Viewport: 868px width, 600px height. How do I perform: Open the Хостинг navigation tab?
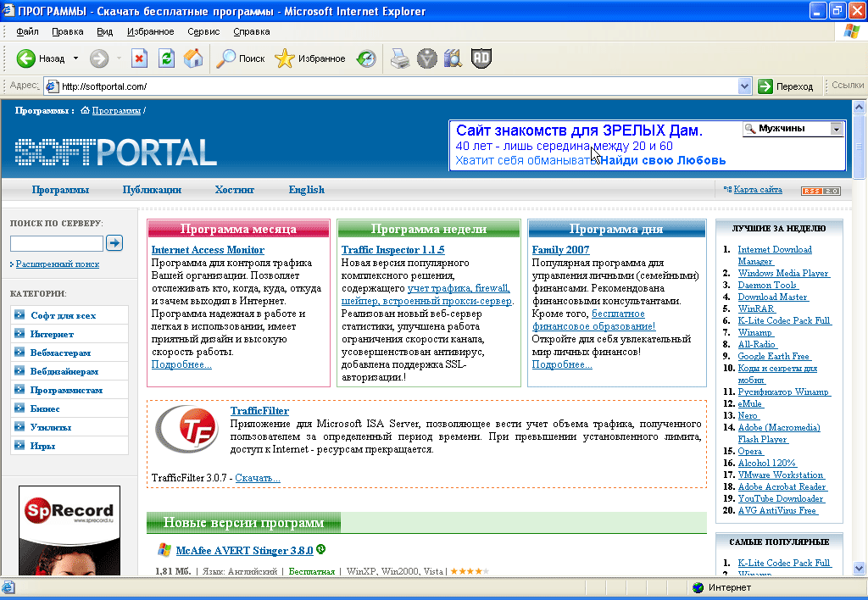tap(234, 190)
